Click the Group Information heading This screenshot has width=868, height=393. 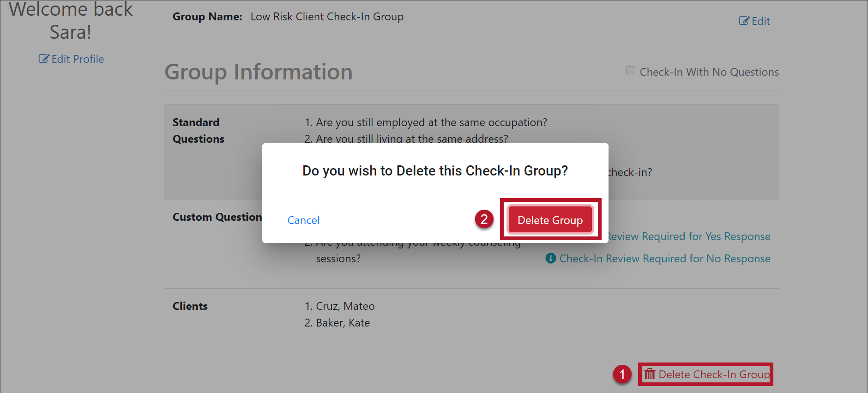259,72
